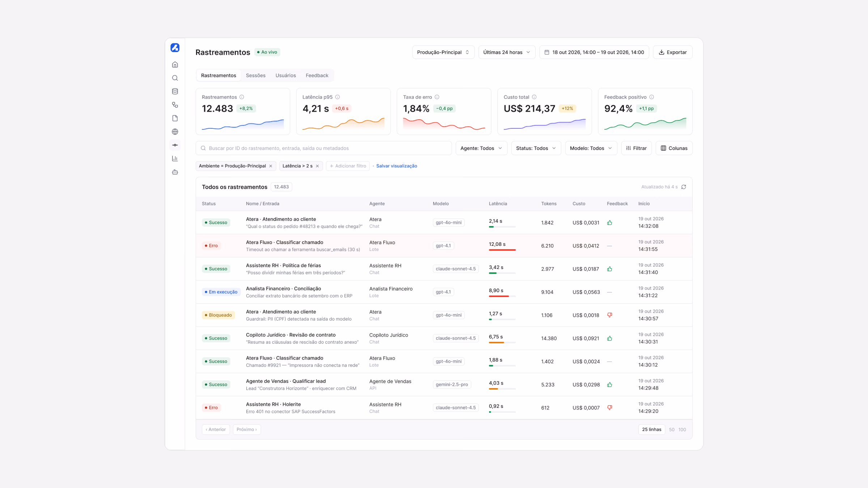Viewport: 868px width, 488px height.
Task: Sort by the Latência column header
Action: coord(498,204)
